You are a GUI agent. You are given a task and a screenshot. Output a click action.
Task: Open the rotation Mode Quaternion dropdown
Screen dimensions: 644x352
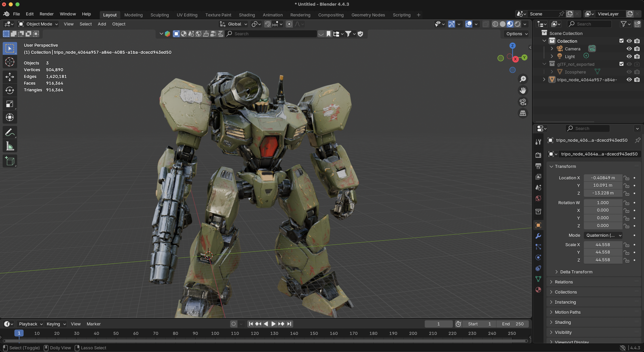pyautogui.click(x=603, y=235)
